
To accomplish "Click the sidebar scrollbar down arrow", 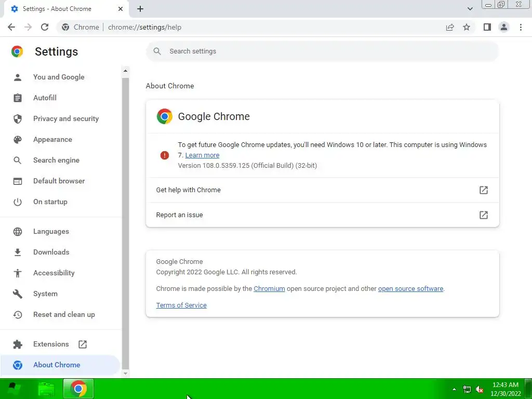I will coord(125,374).
